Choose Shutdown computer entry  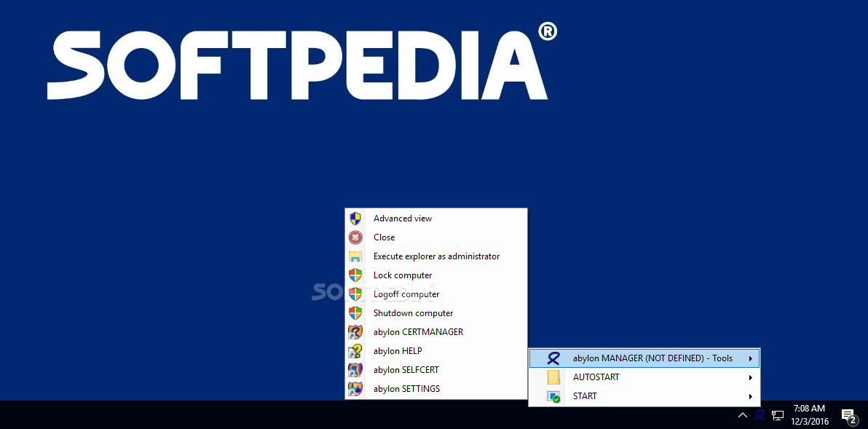click(435, 312)
